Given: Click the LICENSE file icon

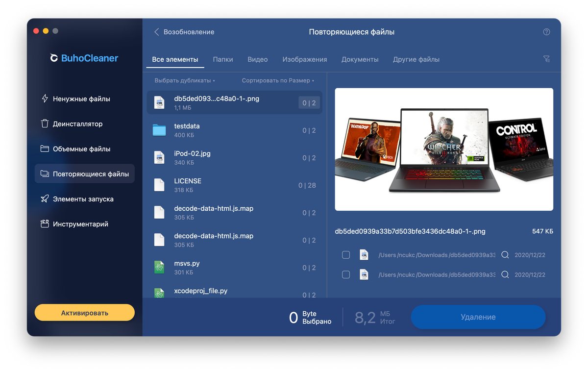Looking at the screenshot, I should 159,185.
